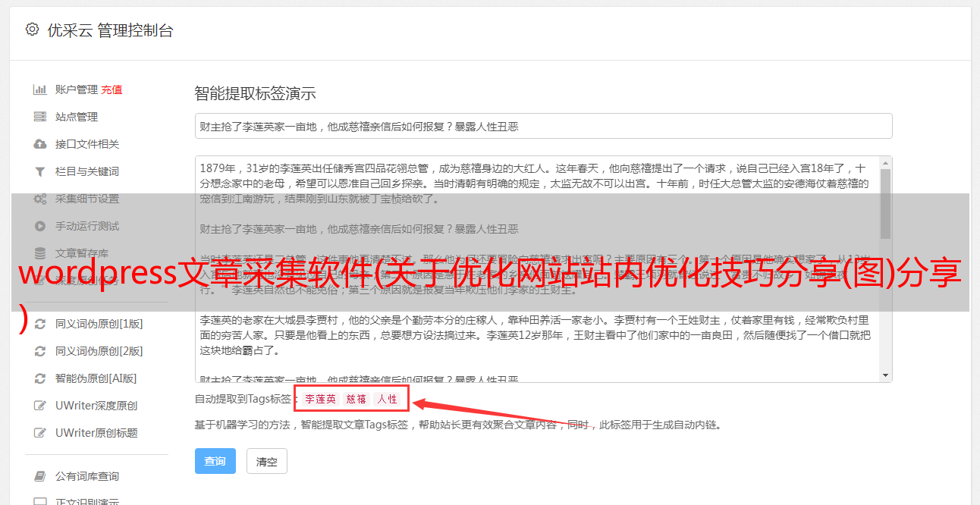Click the book icon next to 公有词库查询
The width and height of the screenshot is (980, 505).
tap(40, 476)
